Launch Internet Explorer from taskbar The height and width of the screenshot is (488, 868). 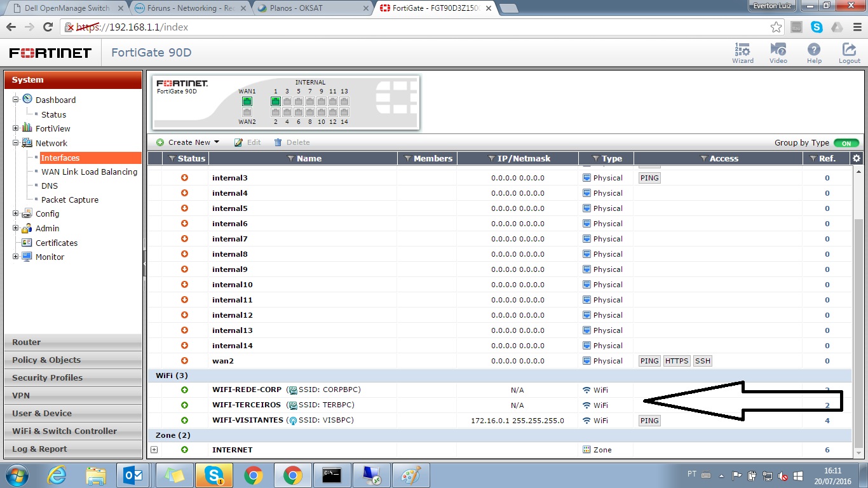point(57,475)
